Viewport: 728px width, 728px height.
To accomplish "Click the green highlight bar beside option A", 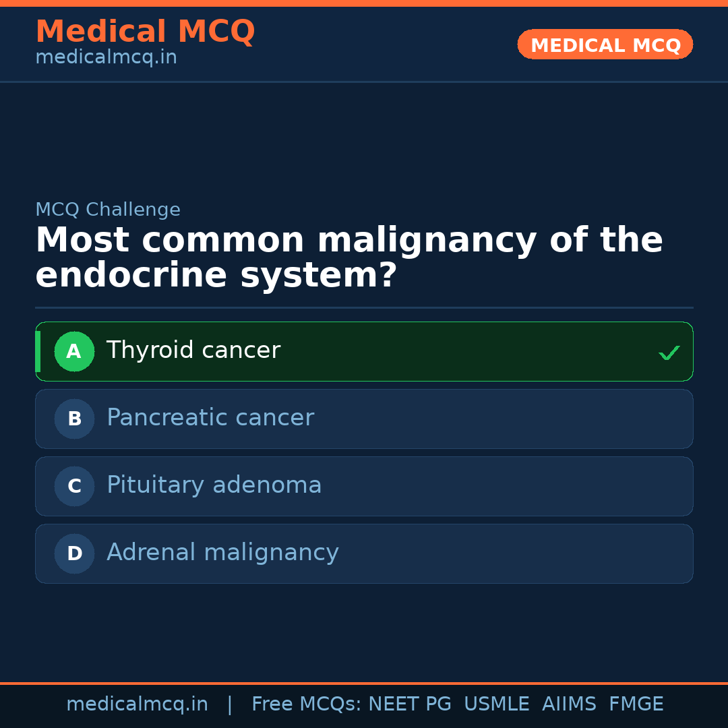I will [38, 351].
